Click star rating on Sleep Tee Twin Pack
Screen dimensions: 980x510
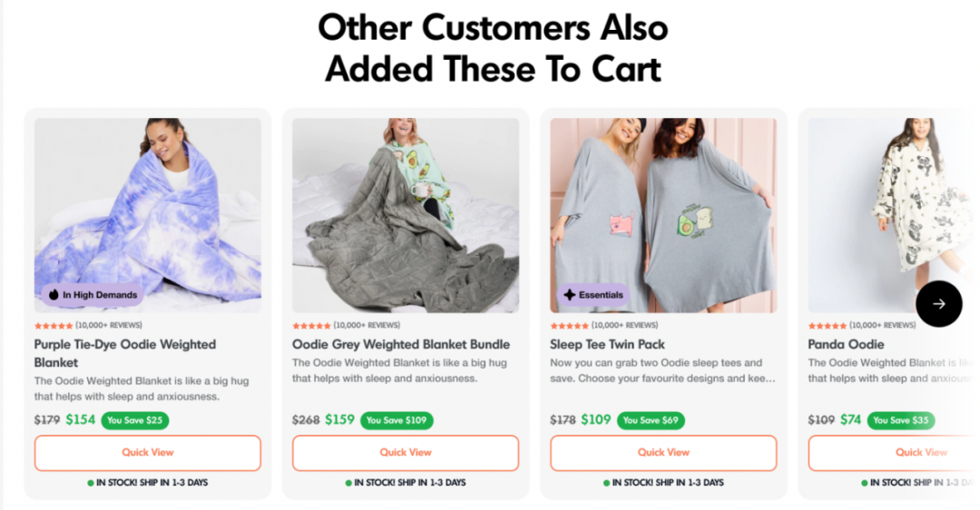click(x=569, y=326)
